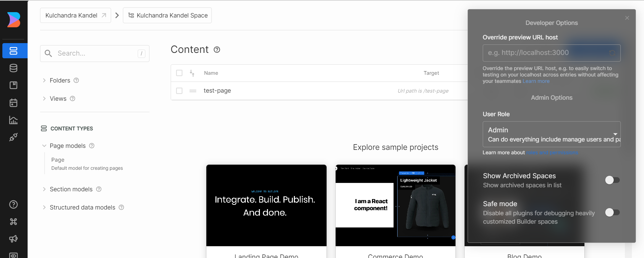The height and width of the screenshot is (258, 644).
Task: Open the Kulchandra Kandel Space breadcrumb
Action: click(167, 15)
